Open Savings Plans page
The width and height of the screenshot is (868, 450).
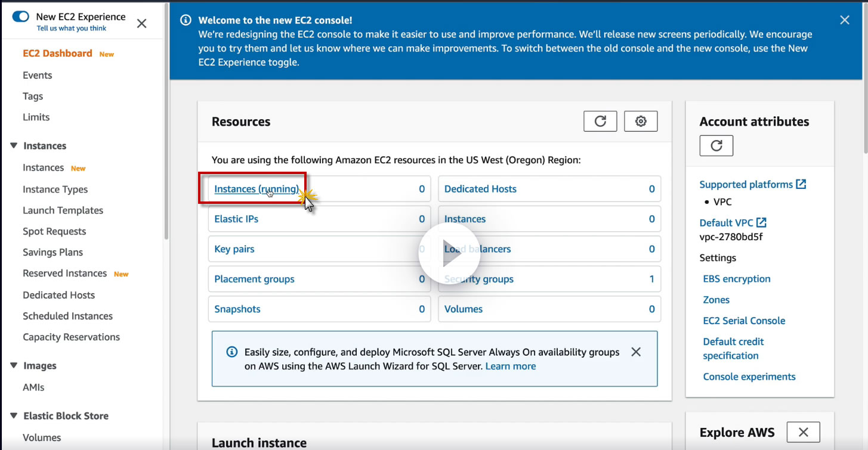tap(53, 252)
